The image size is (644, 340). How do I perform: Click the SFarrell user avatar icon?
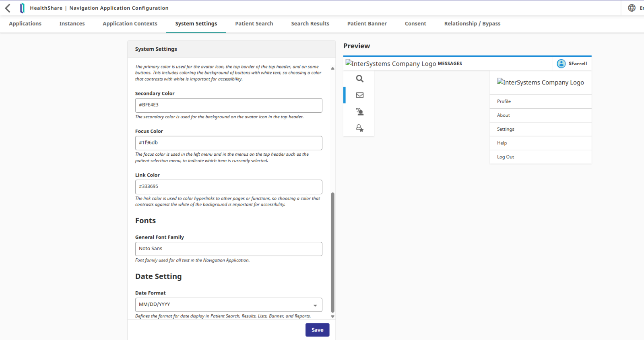561,64
